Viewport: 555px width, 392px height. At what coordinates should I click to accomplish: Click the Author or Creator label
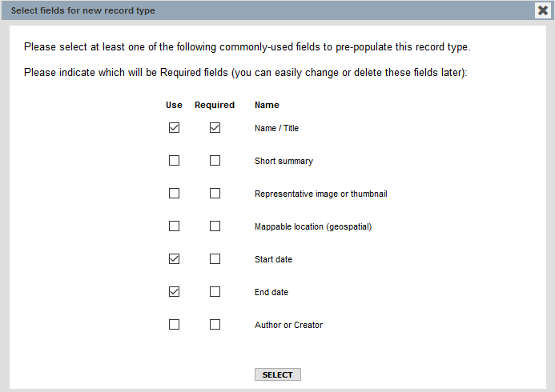(288, 325)
